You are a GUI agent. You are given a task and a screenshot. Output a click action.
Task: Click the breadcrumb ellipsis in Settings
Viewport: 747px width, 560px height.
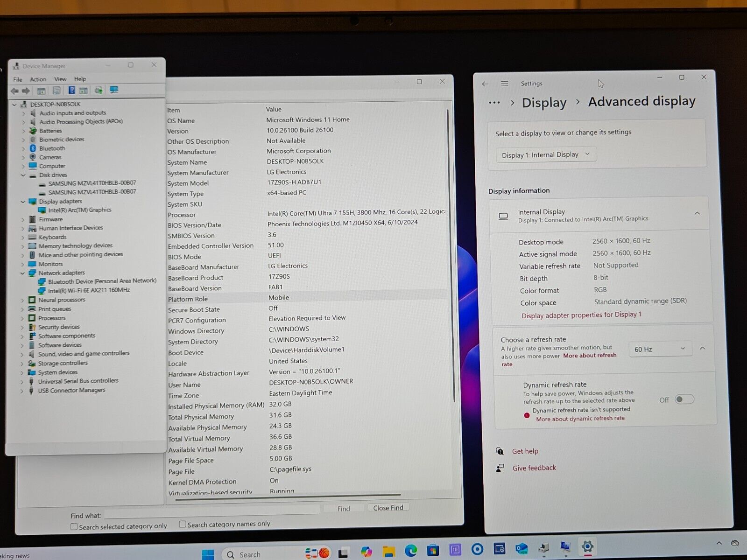coord(494,103)
